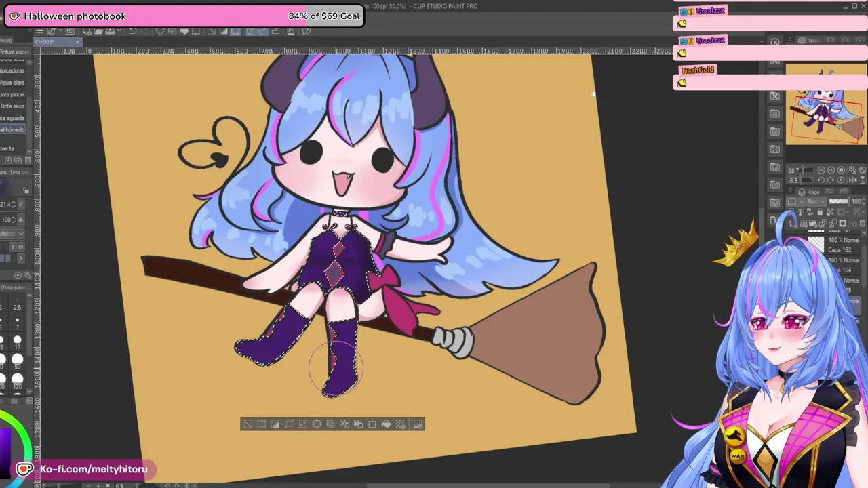Image resolution: width=868 pixels, height=488 pixels.
Task: Open selection launcher settings icon
Action: point(418,424)
